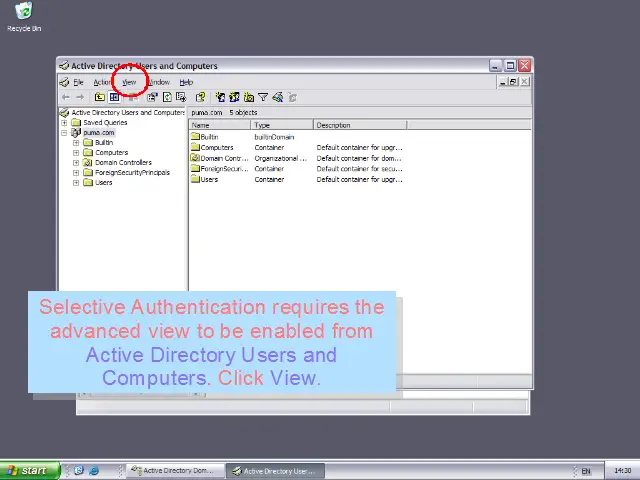Sort list by Name column header

click(x=220, y=125)
